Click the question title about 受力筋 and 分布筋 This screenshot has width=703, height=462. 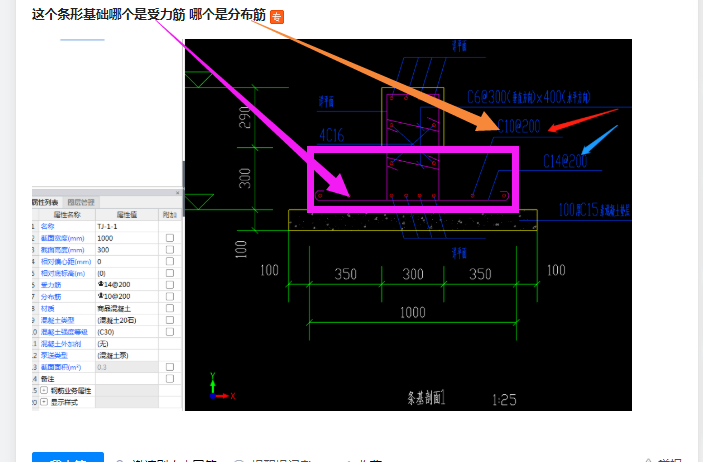click(149, 15)
